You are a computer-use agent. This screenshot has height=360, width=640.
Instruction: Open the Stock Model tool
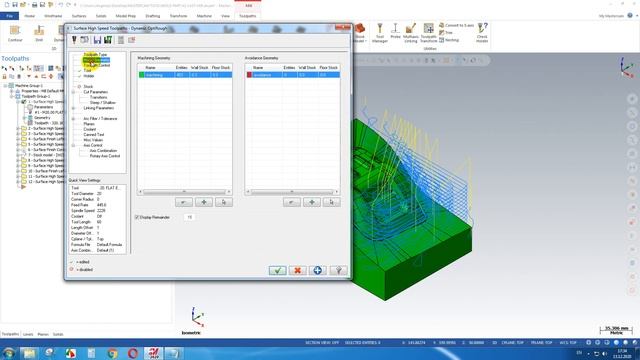pos(360,33)
